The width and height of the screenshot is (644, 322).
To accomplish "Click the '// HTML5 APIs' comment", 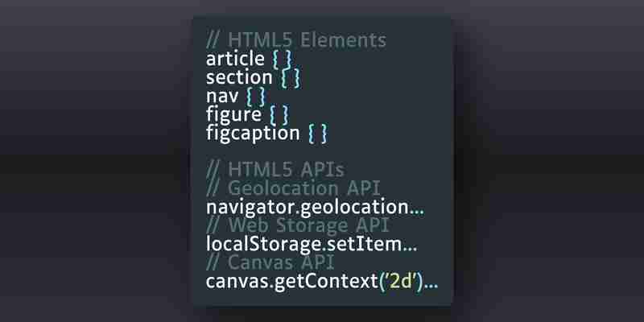I will tap(275, 169).
